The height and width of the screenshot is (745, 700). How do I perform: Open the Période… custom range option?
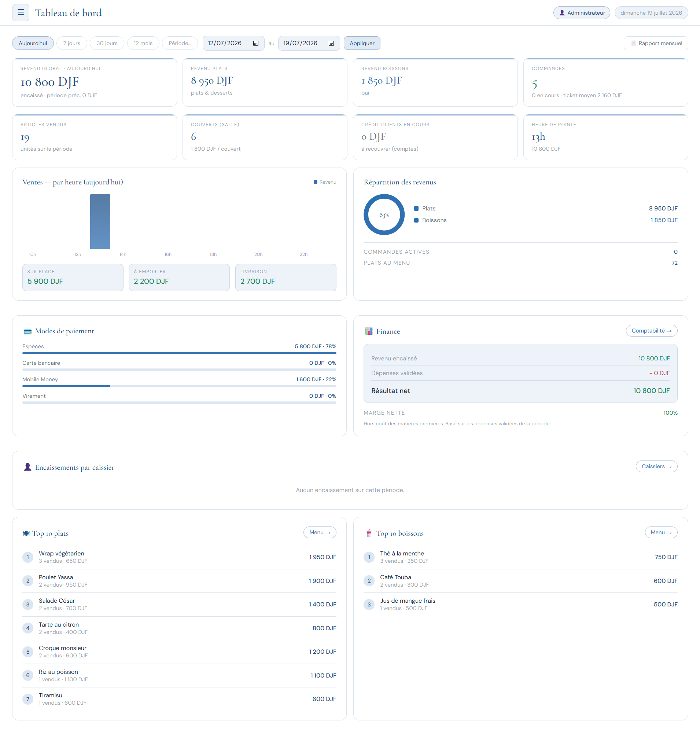coord(180,43)
